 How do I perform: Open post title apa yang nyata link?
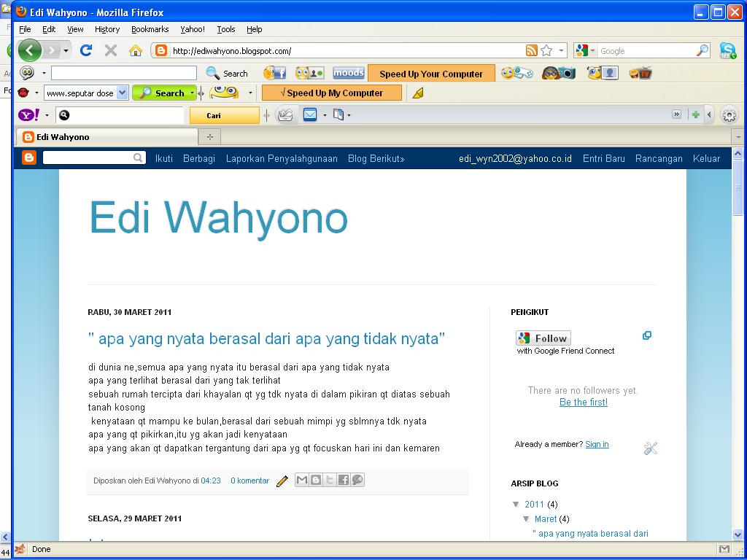click(x=267, y=338)
